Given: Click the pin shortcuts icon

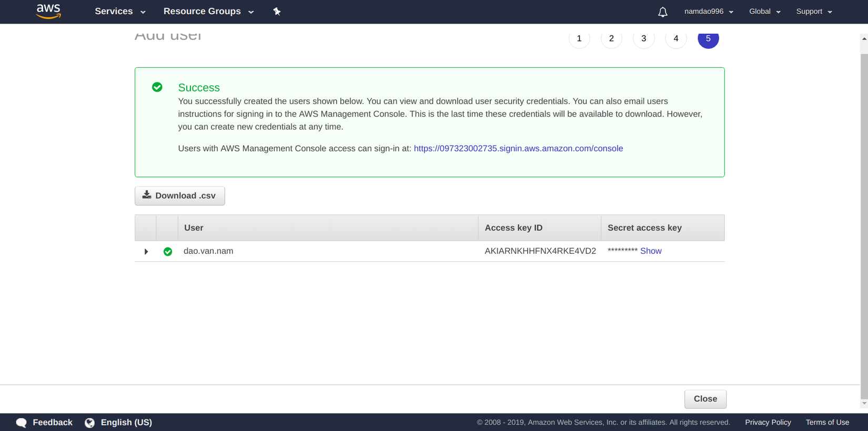Looking at the screenshot, I should [277, 12].
